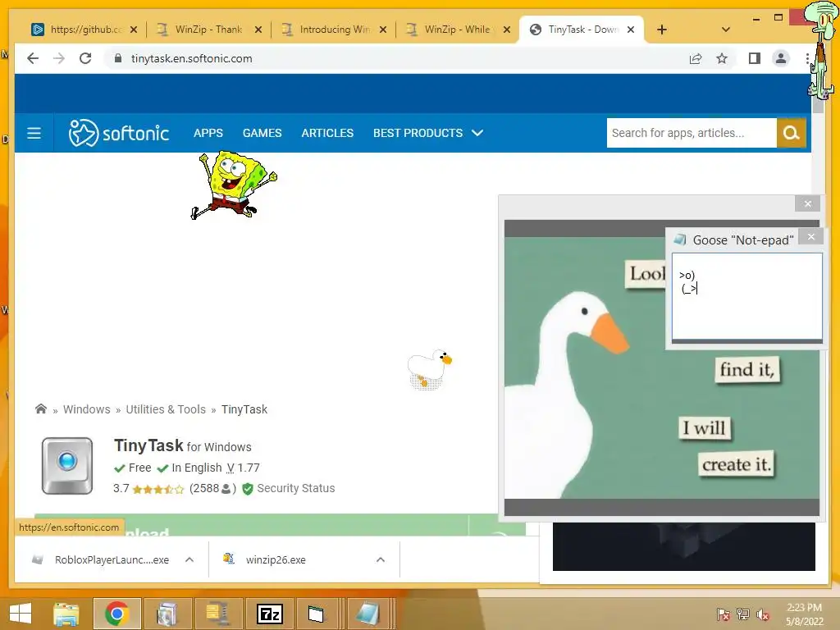Viewport: 840px width, 630px height.
Task: Click the Action Center flag icon
Action: [723, 614]
